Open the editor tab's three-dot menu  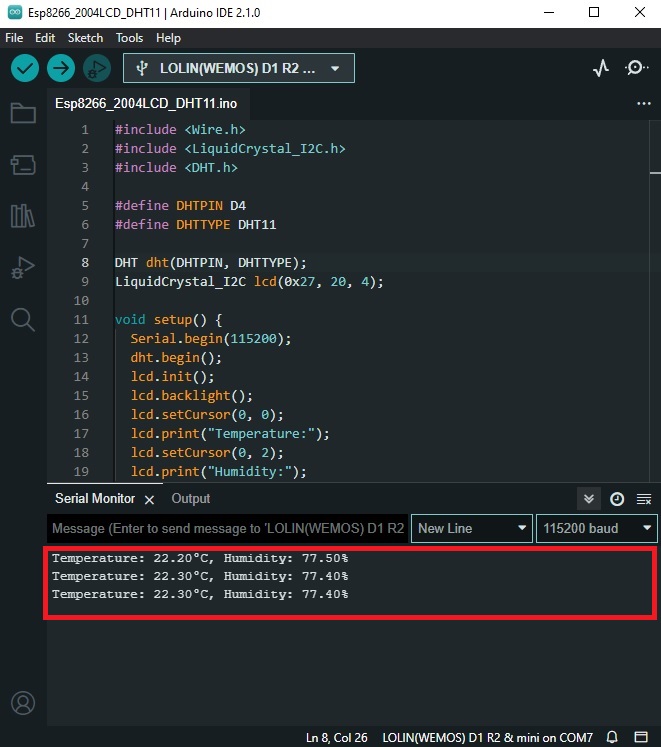644,103
